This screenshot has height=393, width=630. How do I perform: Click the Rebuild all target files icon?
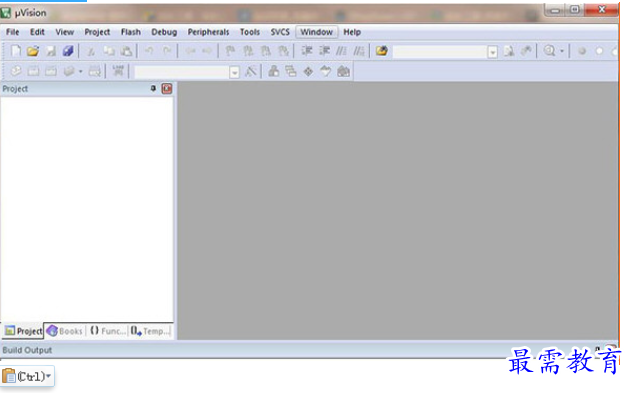51,71
